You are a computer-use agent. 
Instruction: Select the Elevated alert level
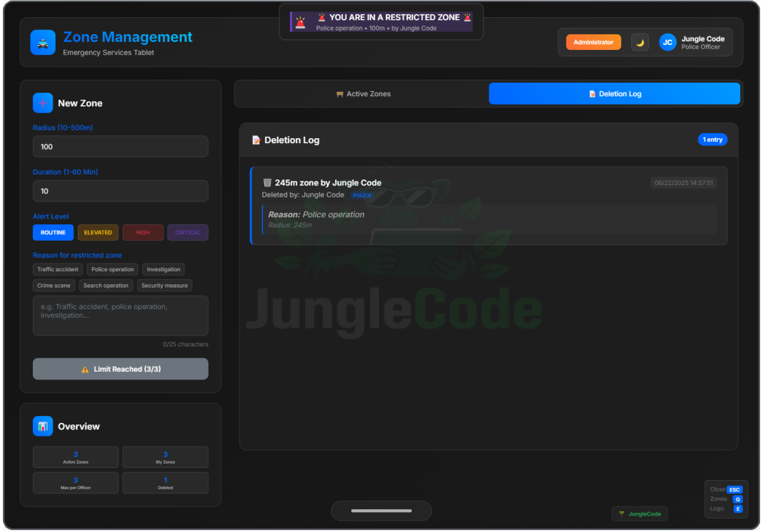point(98,233)
